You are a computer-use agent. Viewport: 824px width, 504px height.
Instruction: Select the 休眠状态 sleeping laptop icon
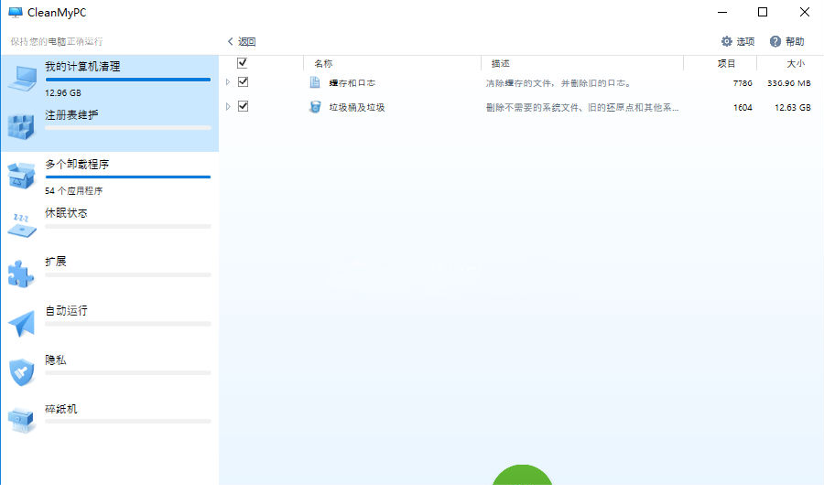click(22, 225)
